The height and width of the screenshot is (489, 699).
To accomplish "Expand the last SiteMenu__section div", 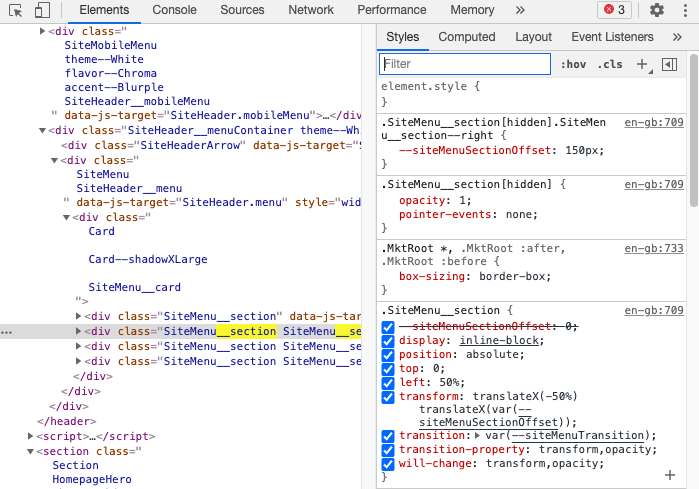I will pyautogui.click(x=78, y=361).
